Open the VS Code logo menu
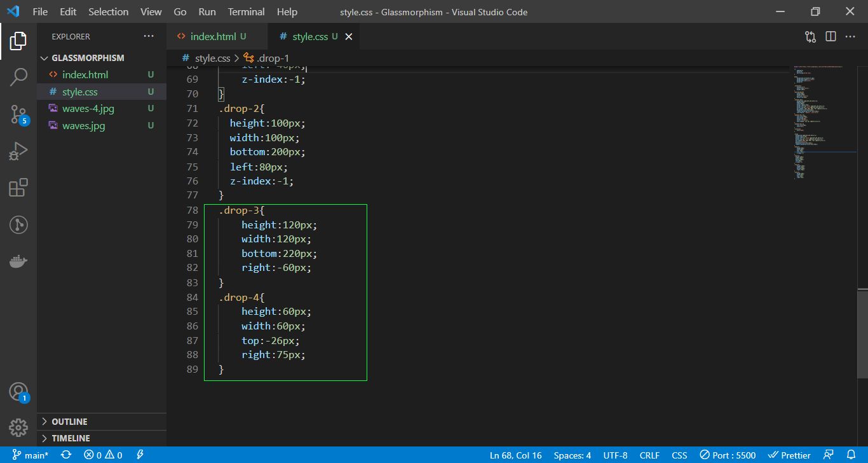The width and height of the screenshot is (868, 463). tap(13, 11)
